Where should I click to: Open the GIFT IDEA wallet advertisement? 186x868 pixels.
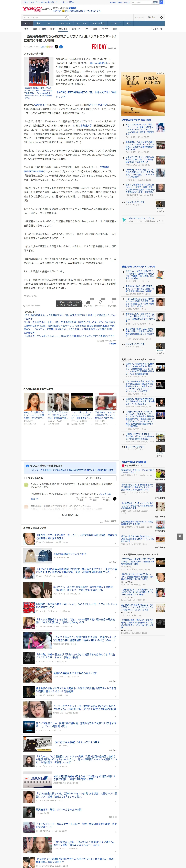point(143,94)
